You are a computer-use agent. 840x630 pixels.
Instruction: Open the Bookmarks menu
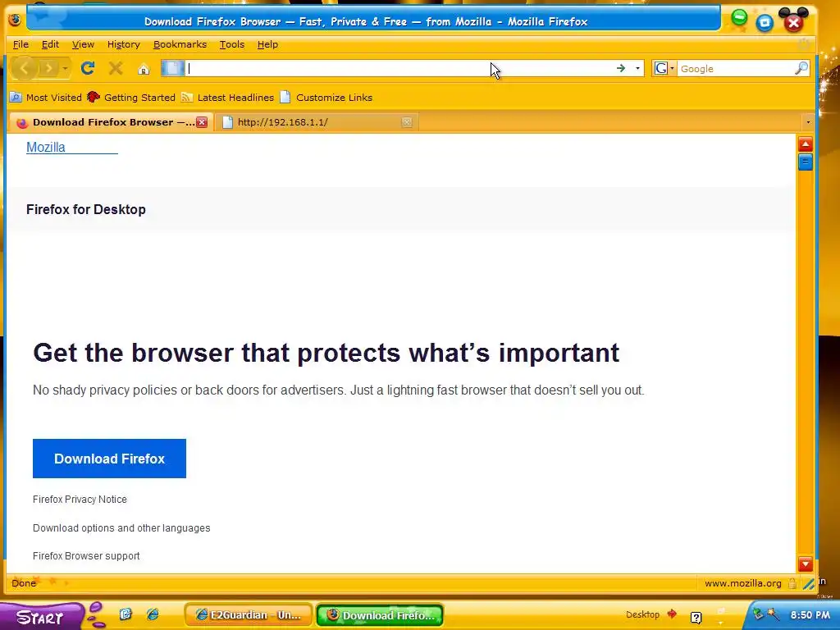(180, 44)
